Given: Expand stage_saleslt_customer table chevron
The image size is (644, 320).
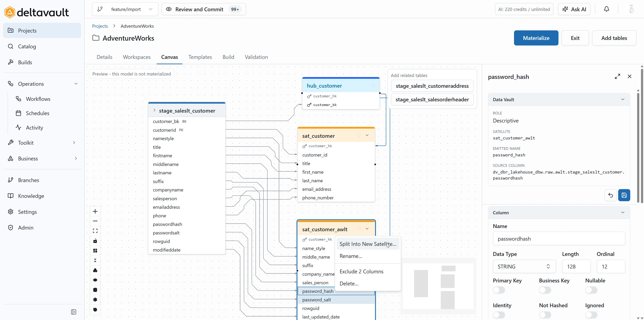Looking at the screenshot, I should point(154,110).
